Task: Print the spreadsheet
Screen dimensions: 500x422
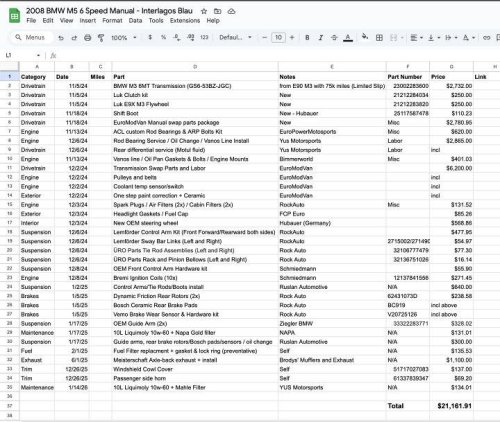Action: (x=87, y=38)
